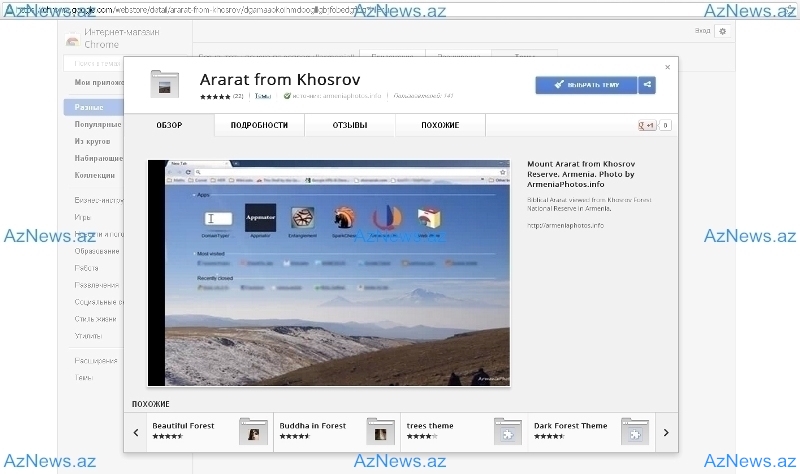Click the Google +1 button
800x474 pixels.
pos(647,126)
